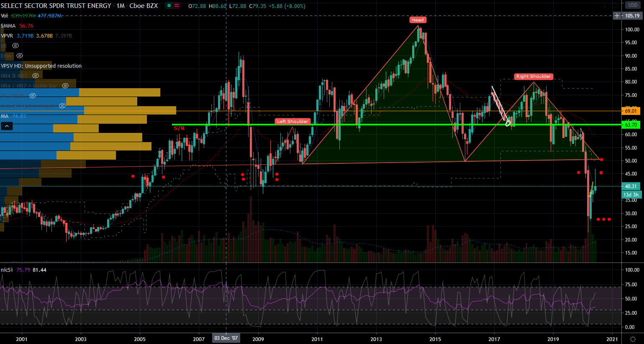Screen dimensions: 644x344
Task: Click the pink delayed-data wave icon
Action: [177, 6]
